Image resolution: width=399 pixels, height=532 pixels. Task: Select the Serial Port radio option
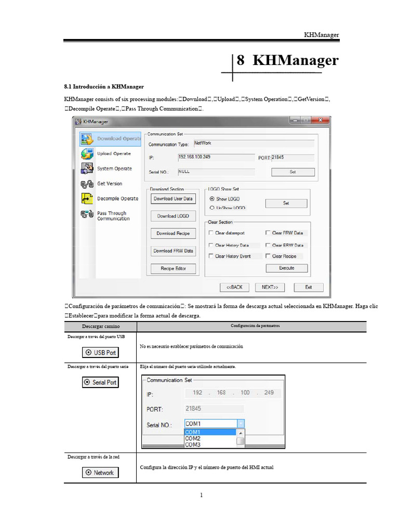[100, 382]
